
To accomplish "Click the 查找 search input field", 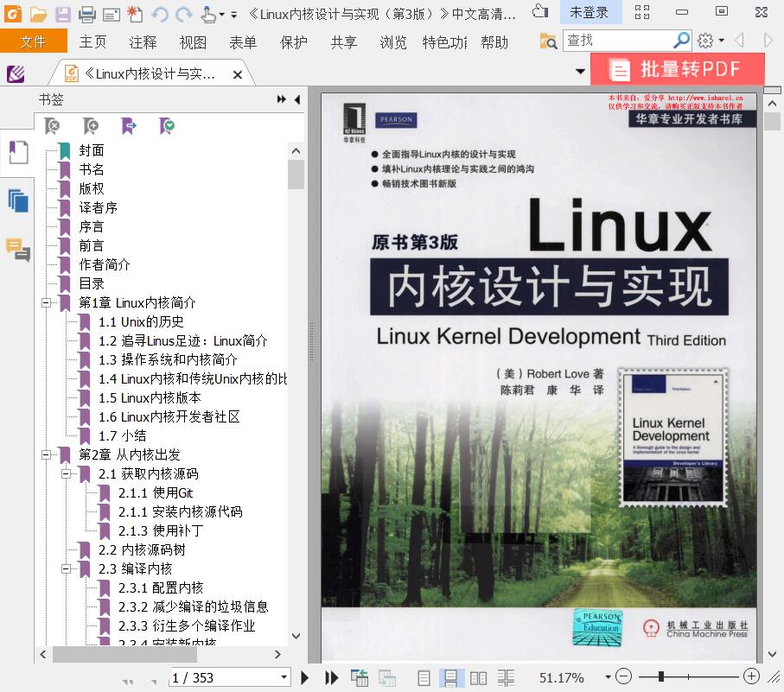I will click(617, 40).
